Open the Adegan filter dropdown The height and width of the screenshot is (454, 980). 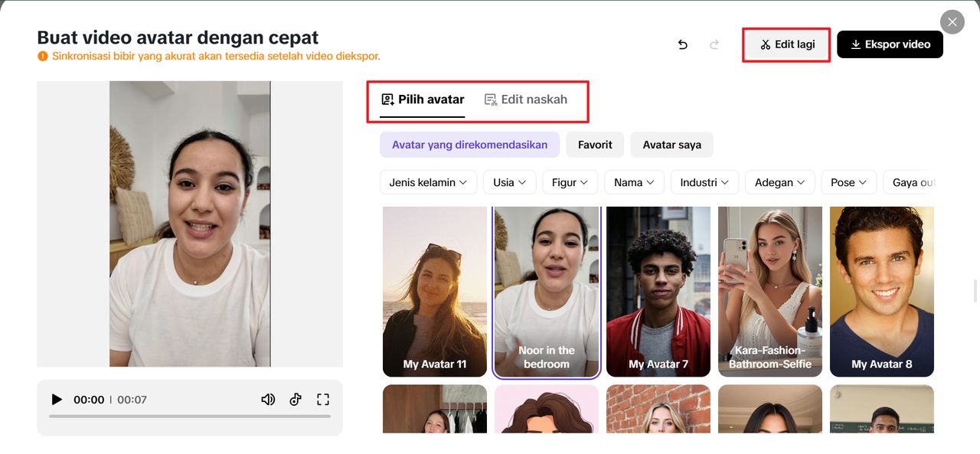pos(780,182)
